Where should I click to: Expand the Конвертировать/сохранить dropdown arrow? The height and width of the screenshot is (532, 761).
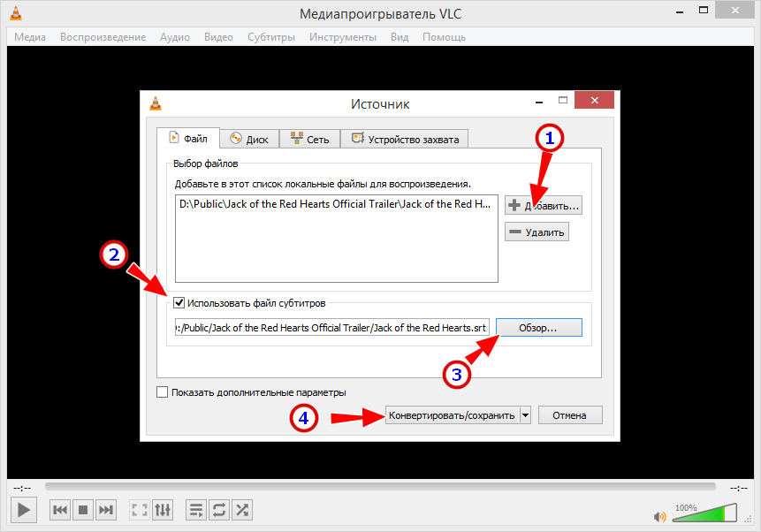[x=525, y=415]
